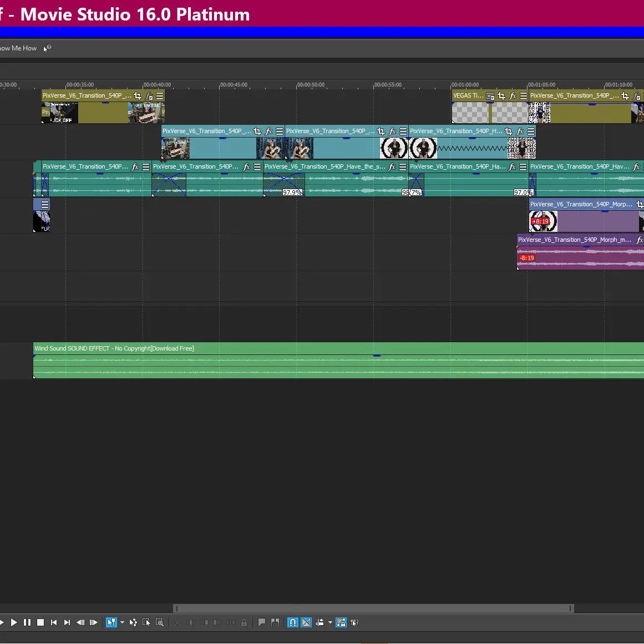Click the Lock event padlock icon
The image size is (644, 644).
click(244, 622)
